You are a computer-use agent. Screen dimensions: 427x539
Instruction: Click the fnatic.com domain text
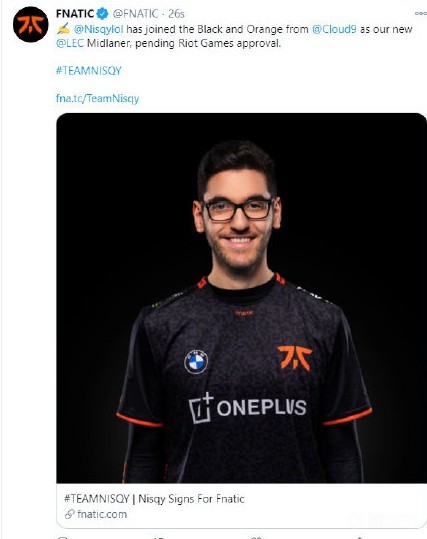[102, 514]
